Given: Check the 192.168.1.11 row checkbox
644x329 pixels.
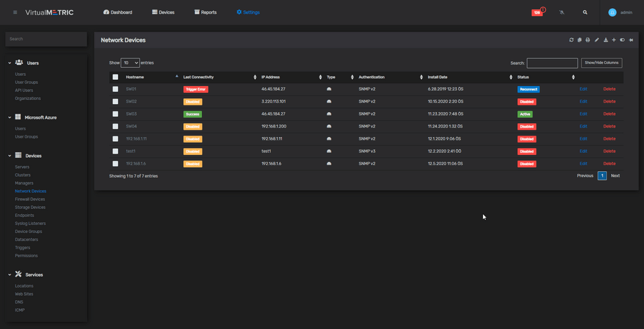Looking at the screenshot, I should point(115,138).
